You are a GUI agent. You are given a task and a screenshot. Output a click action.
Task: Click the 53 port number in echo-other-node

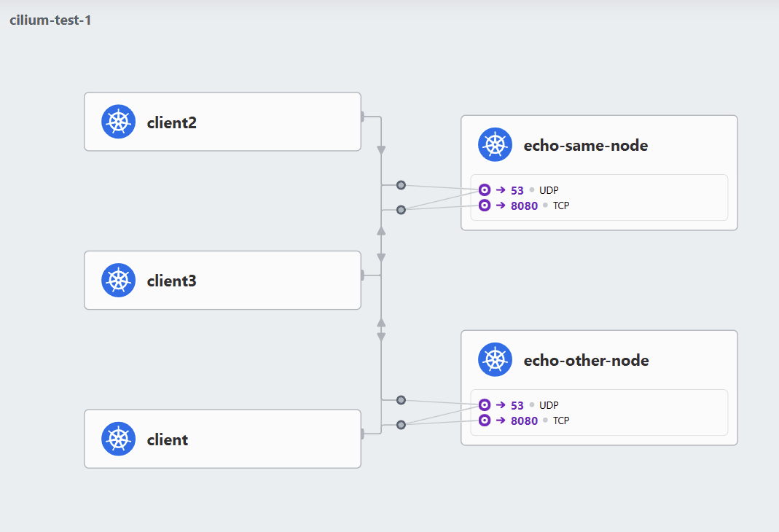tap(517, 405)
